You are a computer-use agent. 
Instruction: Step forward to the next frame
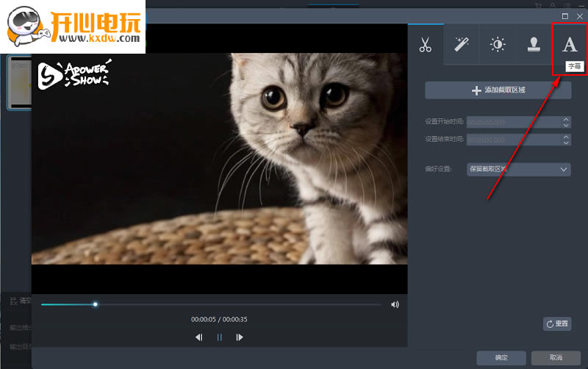tap(240, 337)
